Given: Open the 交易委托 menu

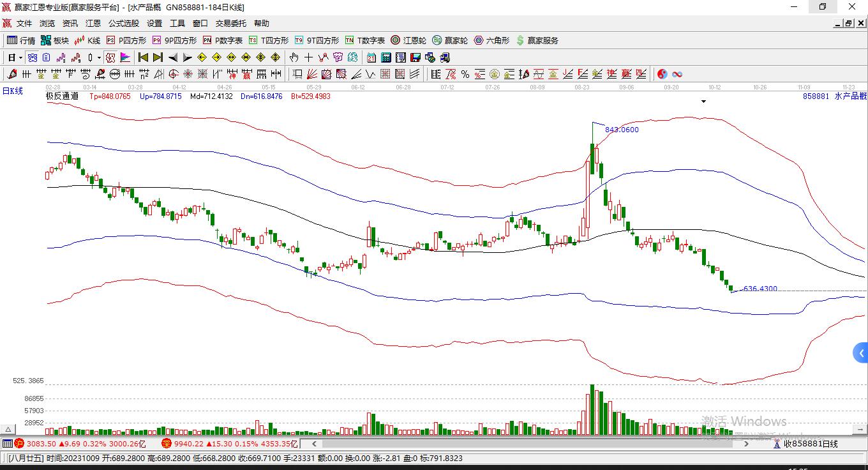Looking at the screenshot, I should (231, 24).
